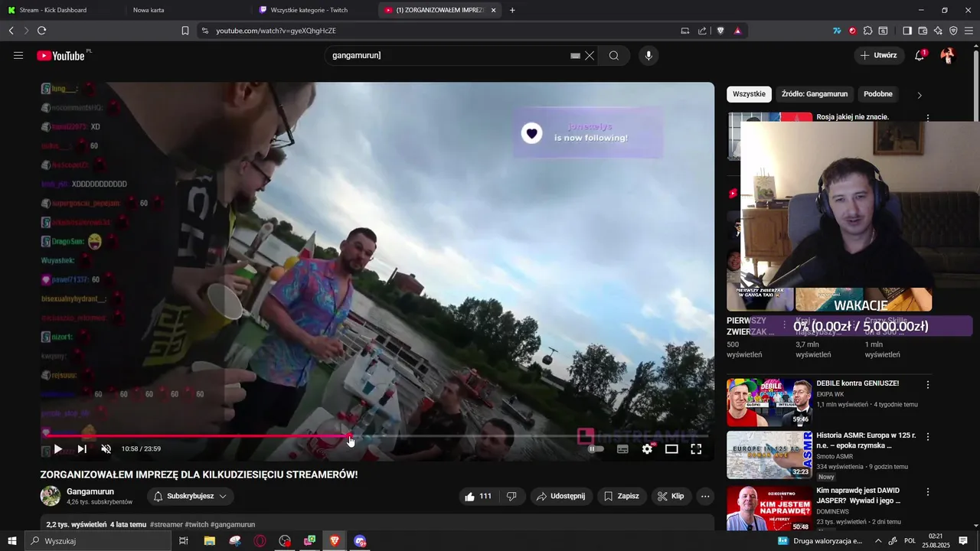
Task: Create a clip with Klip button
Action: (x=671, y=496)
